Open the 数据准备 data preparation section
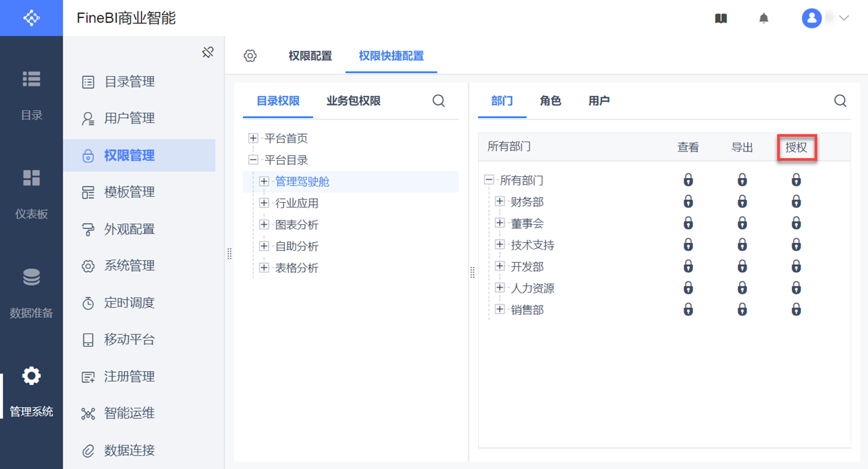The width and height of the screenshot is (868, 469). point(31,292)
